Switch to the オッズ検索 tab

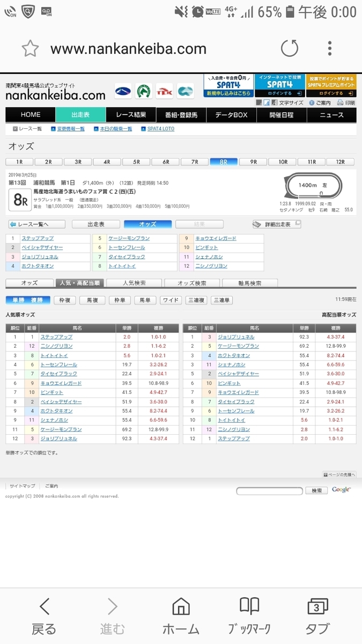[192, 283]
